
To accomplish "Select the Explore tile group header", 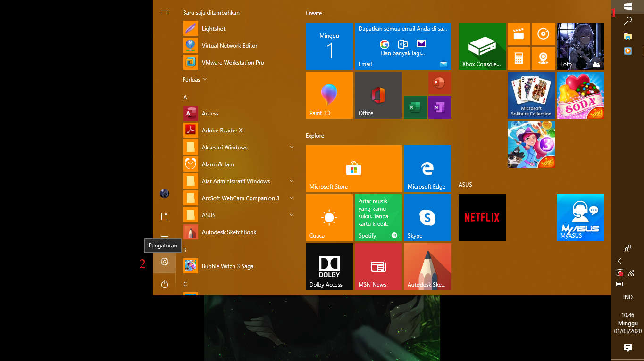I will click(x=315, y=136).
